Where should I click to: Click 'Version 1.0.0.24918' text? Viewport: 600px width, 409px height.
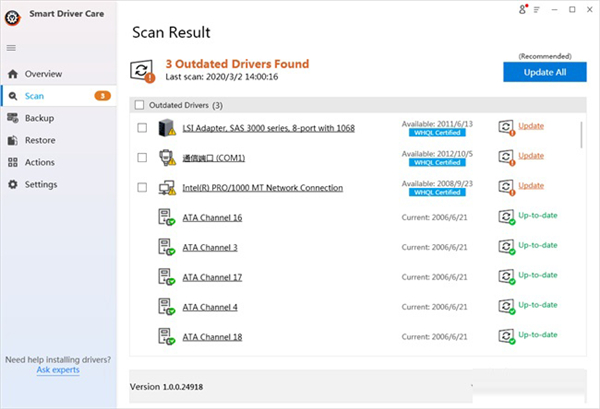[166, 387]
